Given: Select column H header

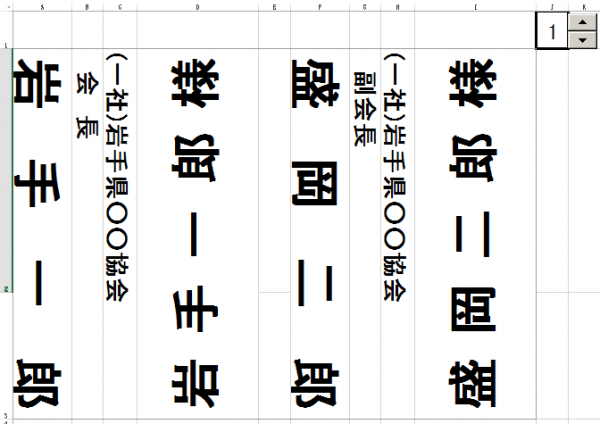Looking at the screenshot, I should [398, 7].
